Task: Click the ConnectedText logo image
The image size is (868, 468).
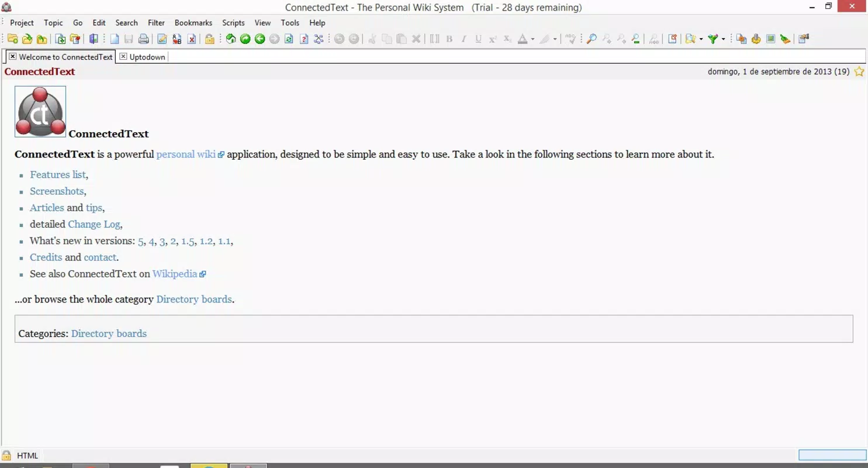Action: 40,112
